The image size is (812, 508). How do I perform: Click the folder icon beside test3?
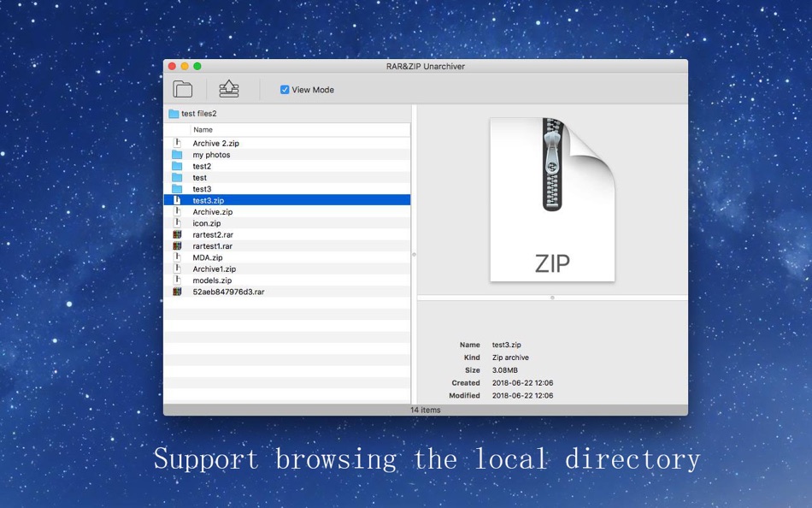(x=177, y=189)
